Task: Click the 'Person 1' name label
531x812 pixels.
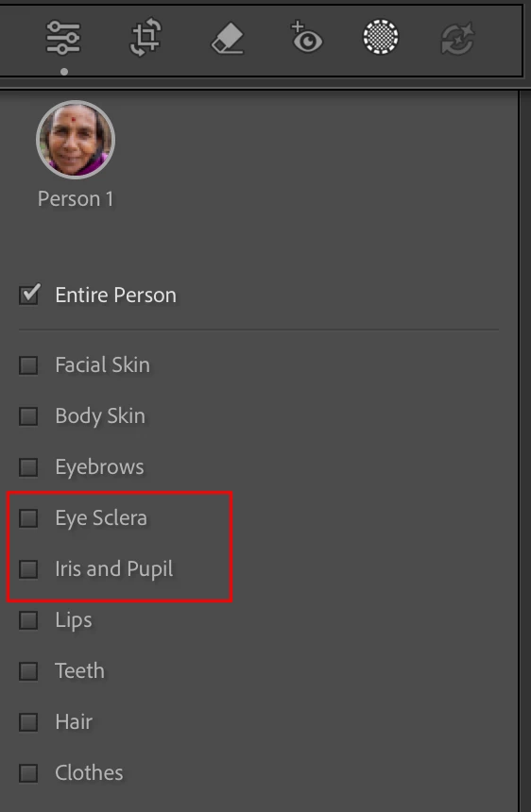Action: pyautogui.click(x=76, y=199)
